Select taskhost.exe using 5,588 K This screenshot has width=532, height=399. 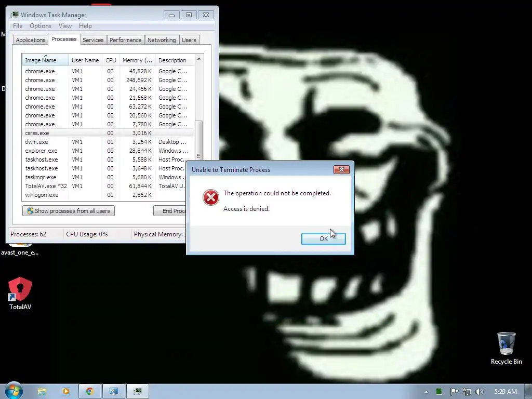(104, 159)
